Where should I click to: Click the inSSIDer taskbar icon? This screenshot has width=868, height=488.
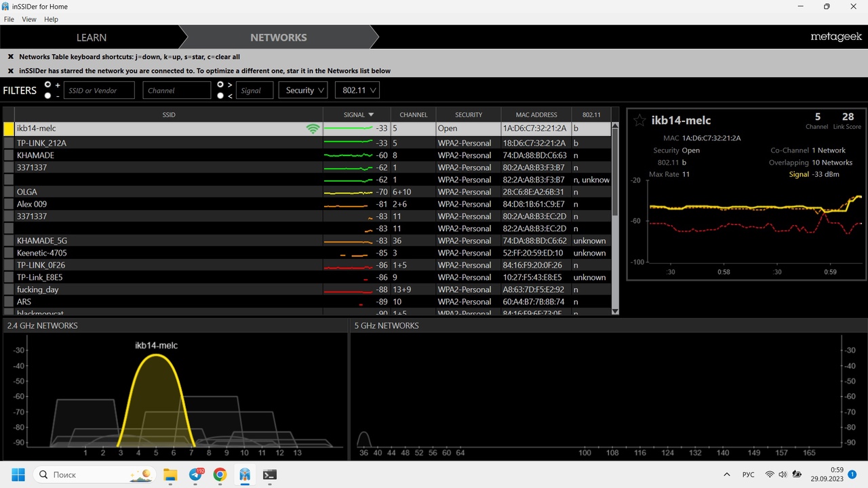[x=245, y=474]
